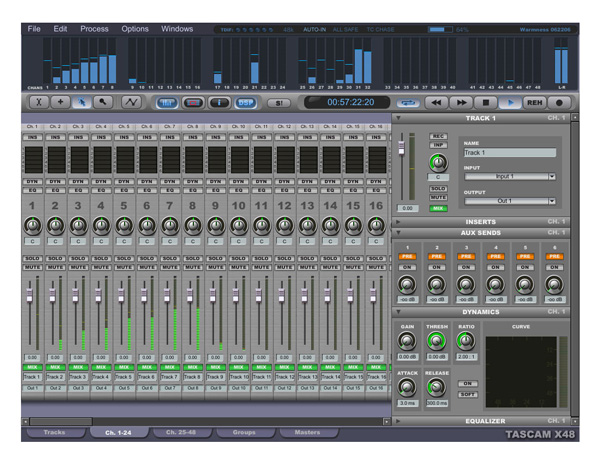Click the EQ button on channel 9
600x464 pixels.
[216, 190]
